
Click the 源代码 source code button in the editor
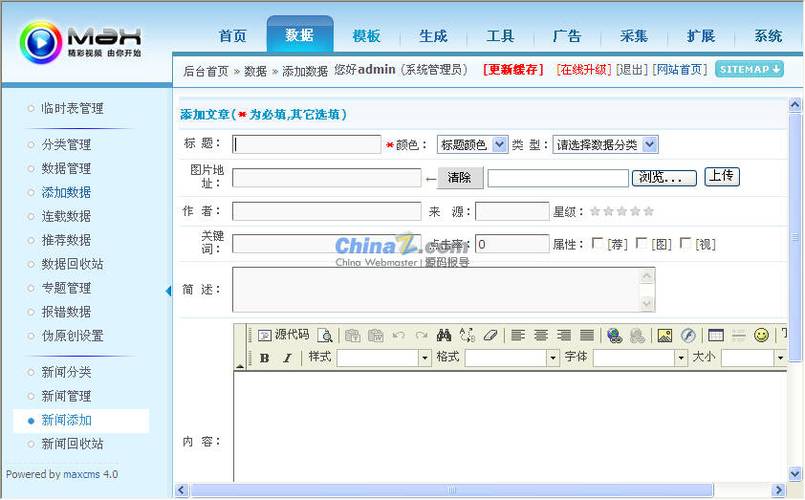pos(283,335)
